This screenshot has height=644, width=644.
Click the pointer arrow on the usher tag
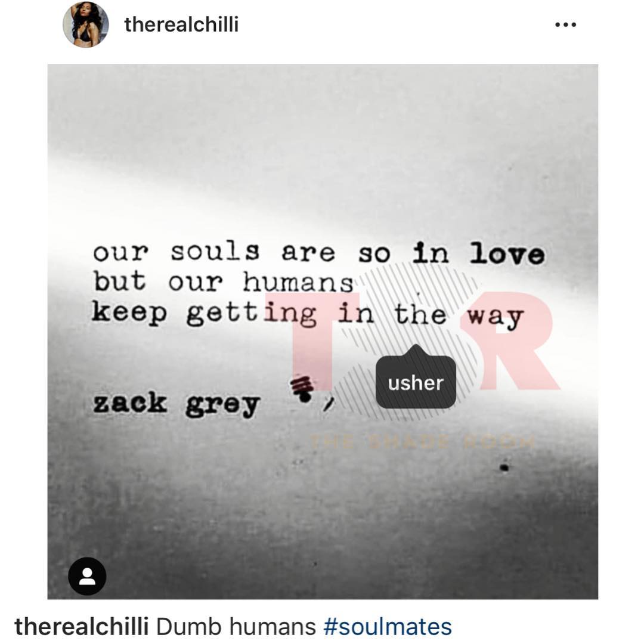(x=416, y=350)
